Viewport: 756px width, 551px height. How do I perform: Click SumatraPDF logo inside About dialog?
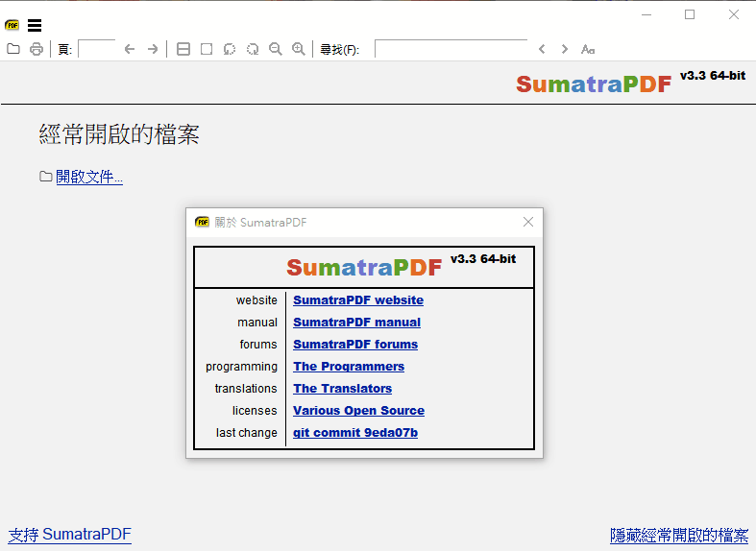[x=364, y=267]
